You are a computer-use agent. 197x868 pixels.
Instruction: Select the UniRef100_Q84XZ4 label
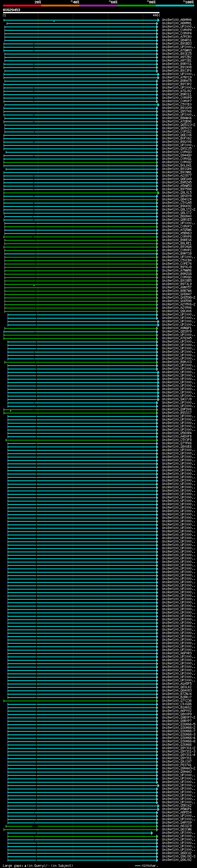177,199
